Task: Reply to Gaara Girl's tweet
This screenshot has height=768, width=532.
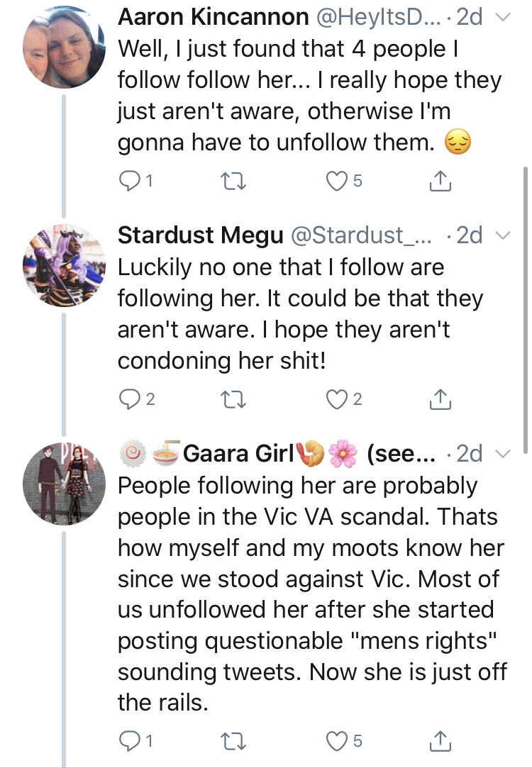Action: pyautogui.click(x=129, y=741)
